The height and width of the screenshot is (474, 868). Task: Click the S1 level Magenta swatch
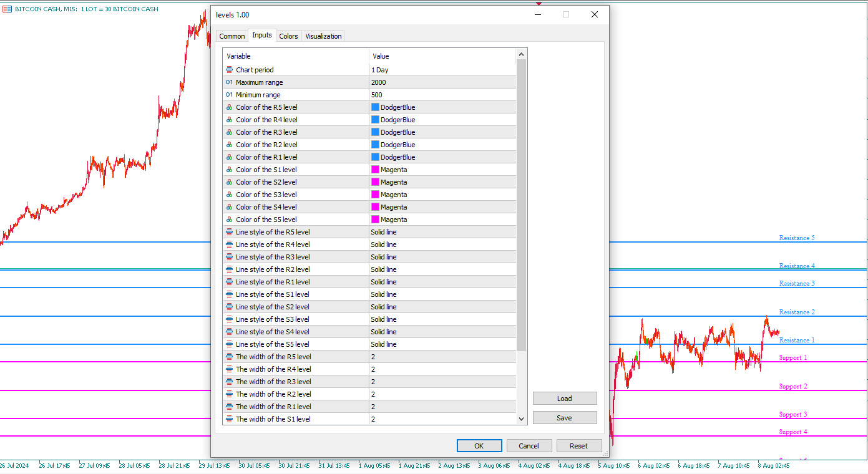click(x=375, y=170)
